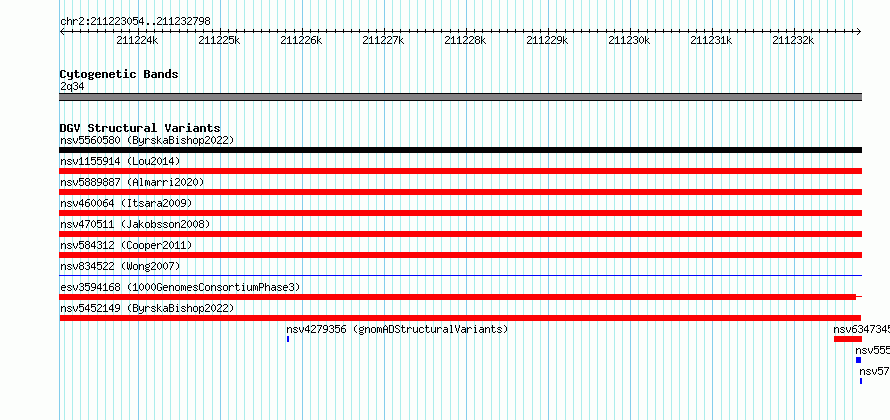The height and width of the screenshot is (420, 890).
Task: Click the 211232k ruler tick label
Action: coord(793,40)
